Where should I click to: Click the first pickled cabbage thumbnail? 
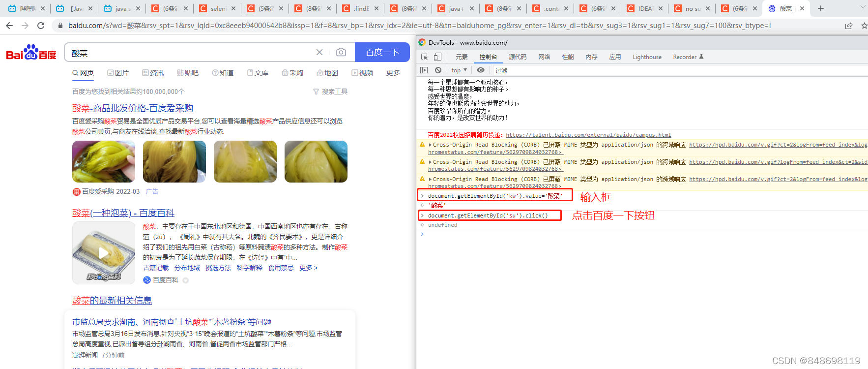point(104,161)
